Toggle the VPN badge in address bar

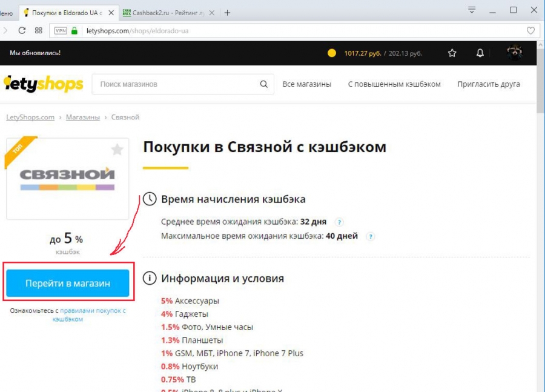(x=61, y=31)
